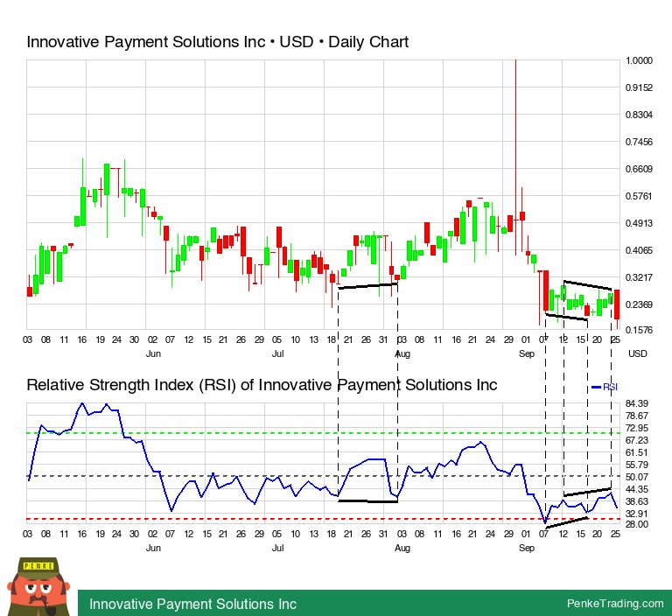Screen dimensions: 672x616
Task: Click the Penke mascot logo
Action: [x=38, y=586]
